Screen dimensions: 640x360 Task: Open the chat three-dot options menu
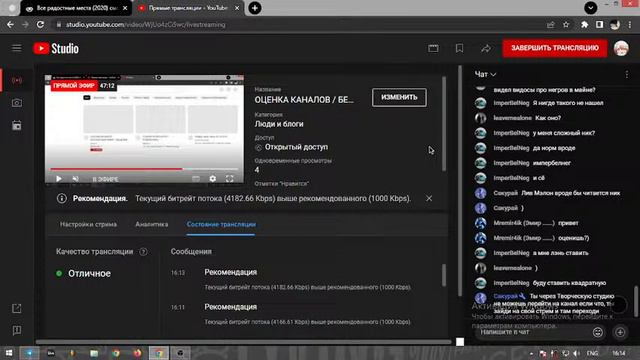tap(627, 74)
